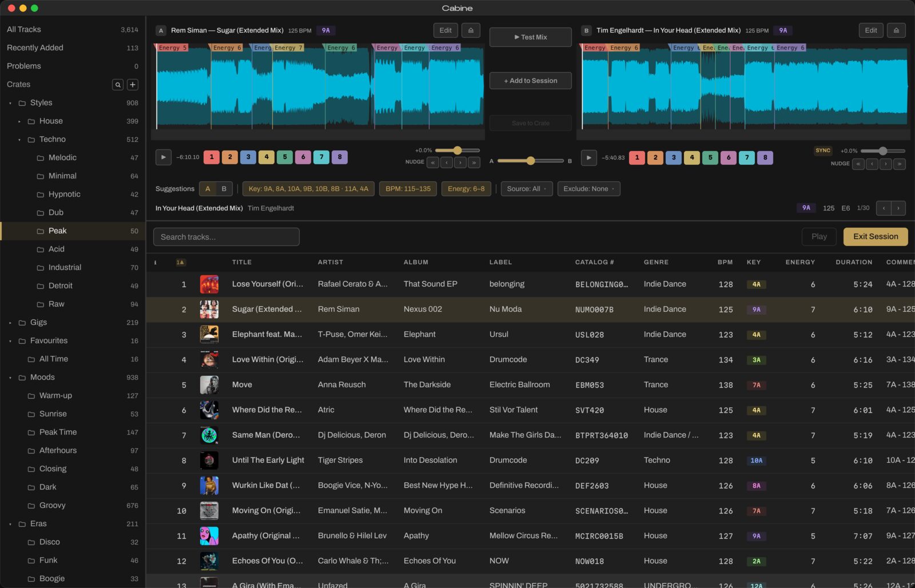The height and width of the screenshot is (588, 915).
Task: Open the Exclude: None dropdown
Action: coord(588,189)
